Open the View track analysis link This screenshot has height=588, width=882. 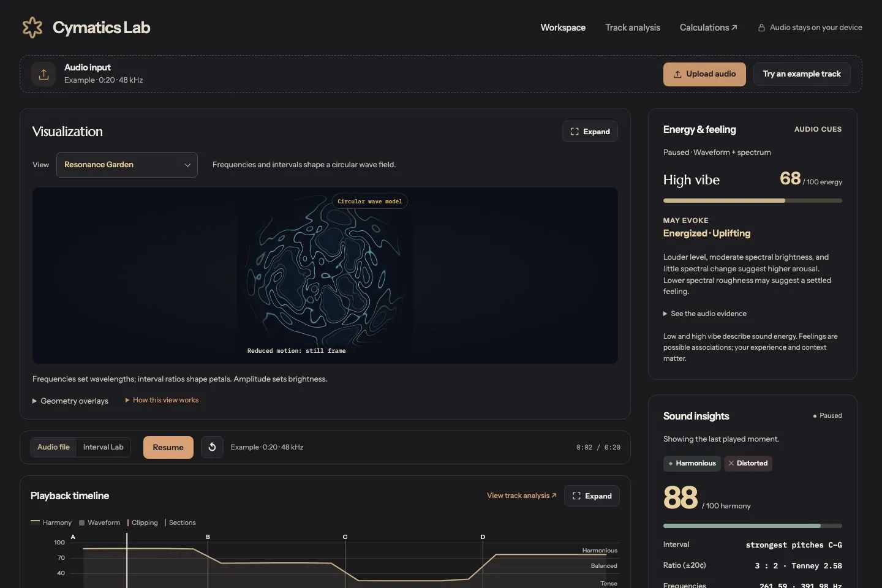click(x=521, y=496)
